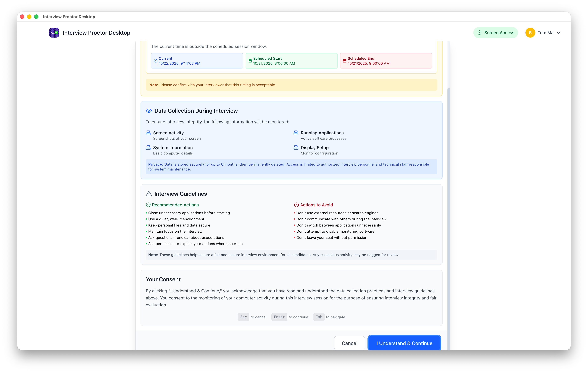Screen dimensions: 588x373
Task: Click the Display Setup icon
Action: tap(296, 148)
